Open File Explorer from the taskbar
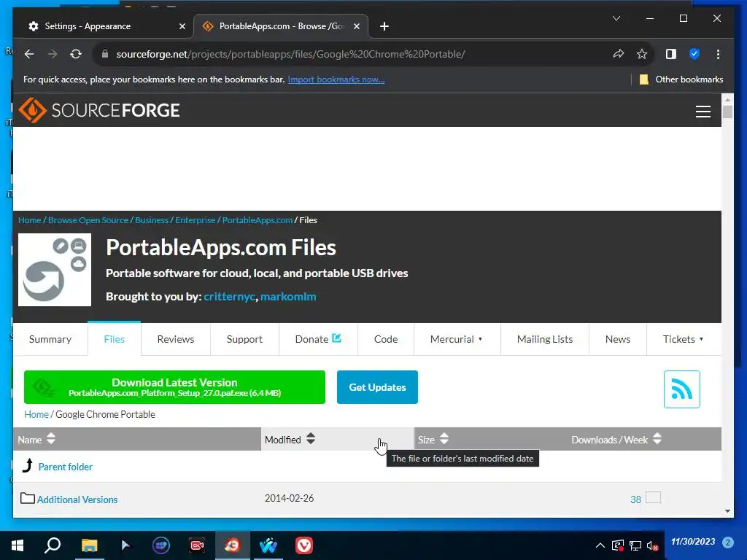 coord(89,545)
